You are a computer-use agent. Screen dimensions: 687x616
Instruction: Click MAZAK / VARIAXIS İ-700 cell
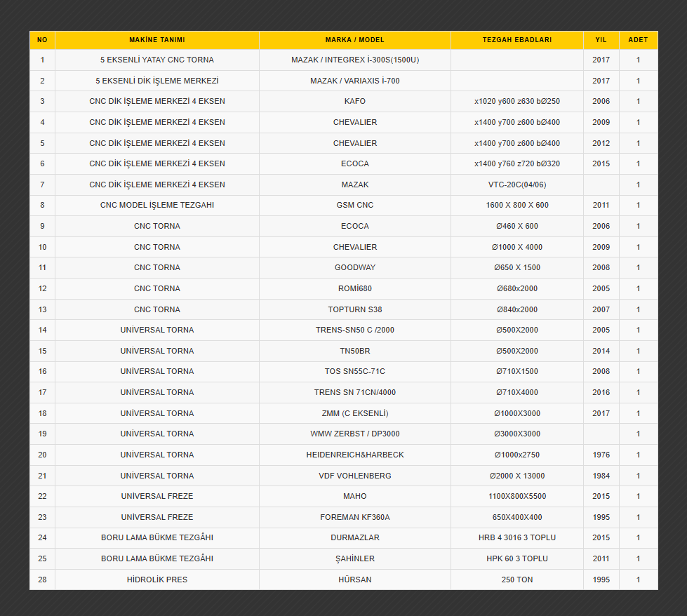click(x=355, y=81)
